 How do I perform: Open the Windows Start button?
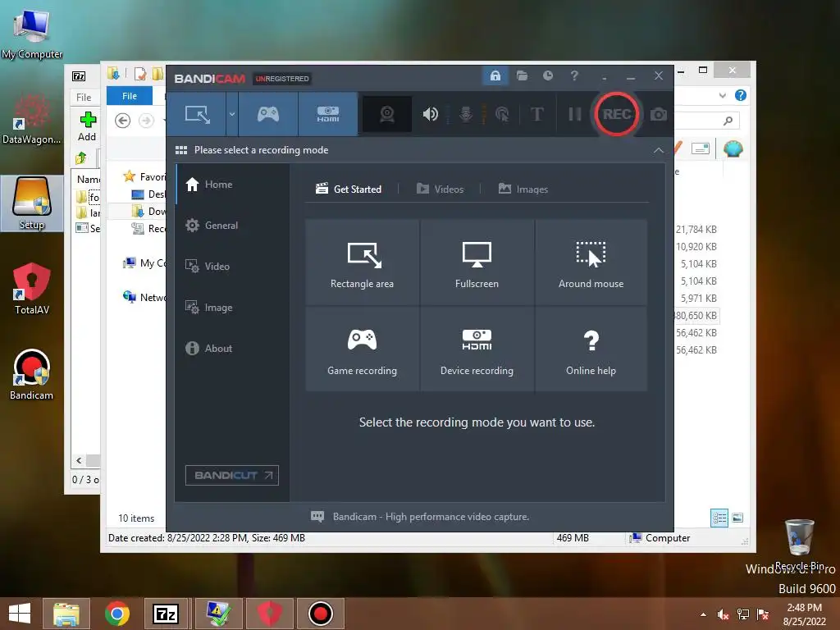point(20,614)
